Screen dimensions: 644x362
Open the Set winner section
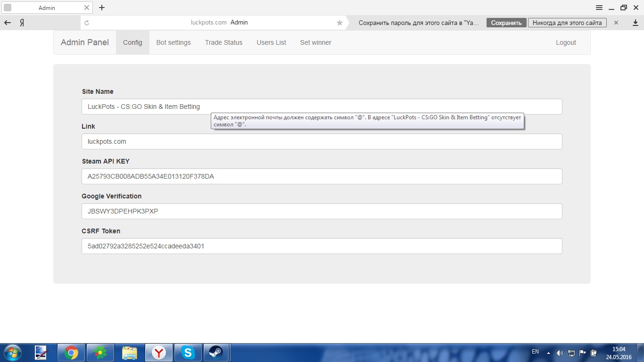pos(315,42)
